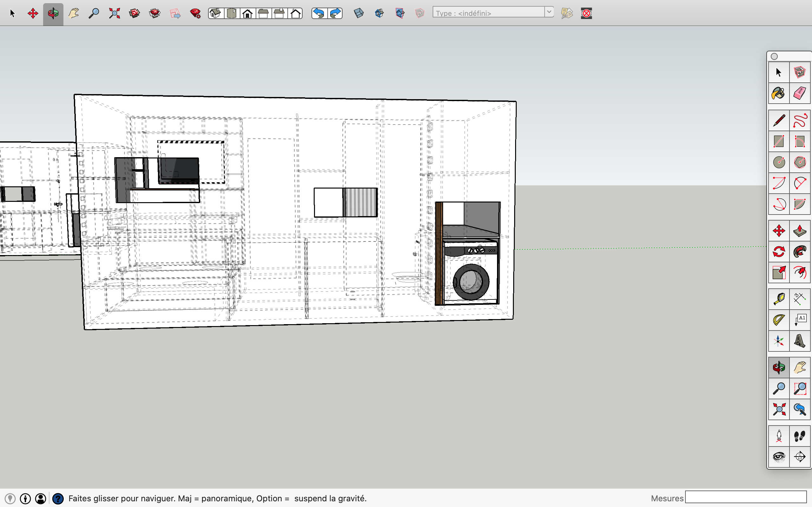812x507 pixels.
Task: Collapse the floating tool palette circle button
Action: 774,56
